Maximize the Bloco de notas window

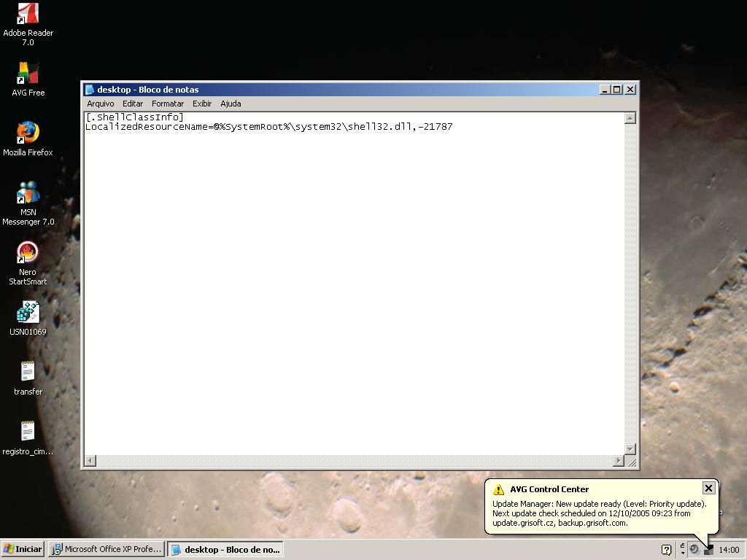pos(617,90)
